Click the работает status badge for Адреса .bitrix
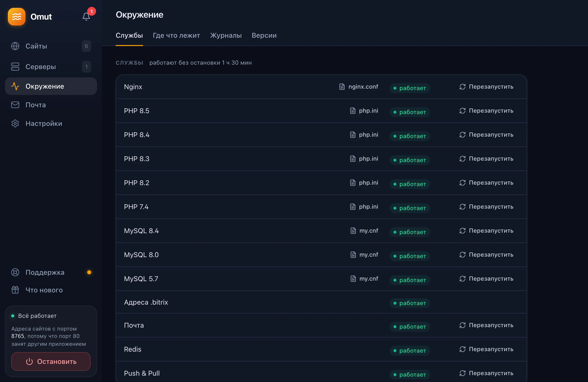Viewport: 588px width, 382px height. 410,303
